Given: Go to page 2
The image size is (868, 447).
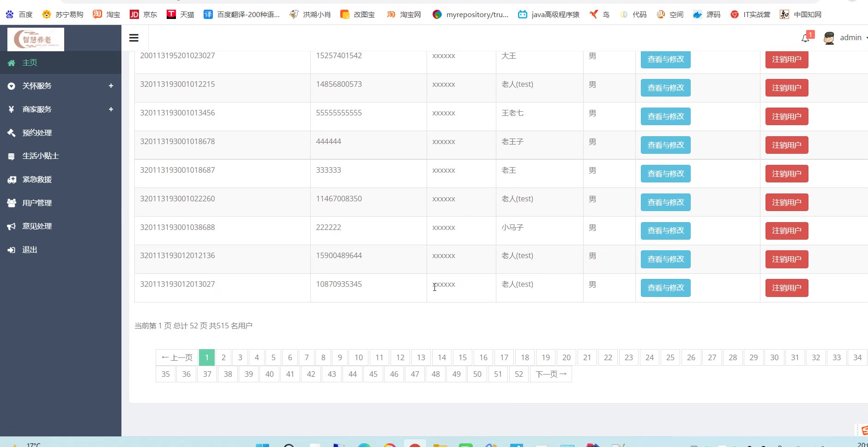Looking at the screenshot, I should 223,357.
